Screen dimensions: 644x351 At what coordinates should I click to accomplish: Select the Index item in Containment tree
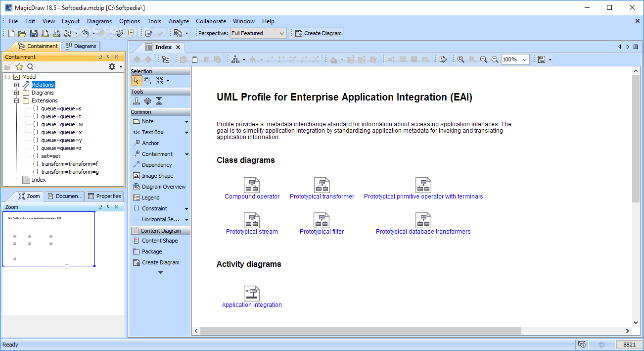[39, 180]
